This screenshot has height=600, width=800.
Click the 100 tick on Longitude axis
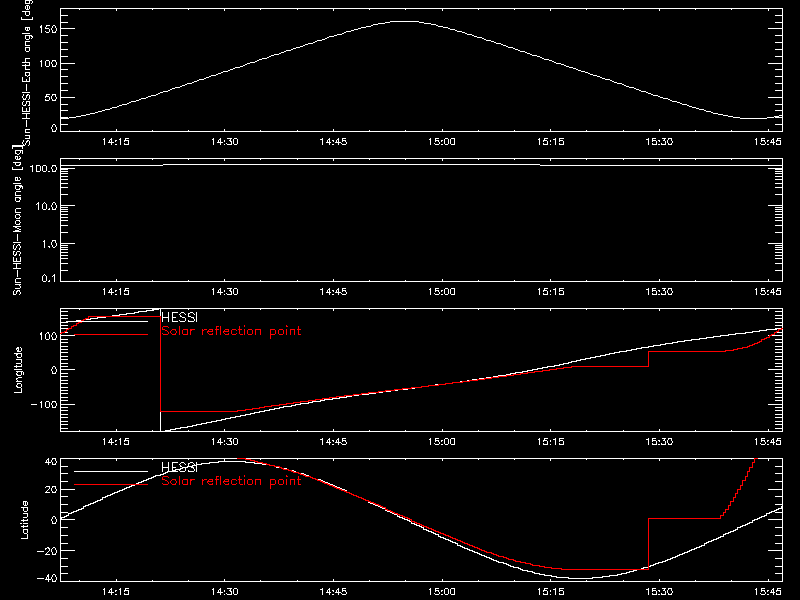[x=47, y=336]
